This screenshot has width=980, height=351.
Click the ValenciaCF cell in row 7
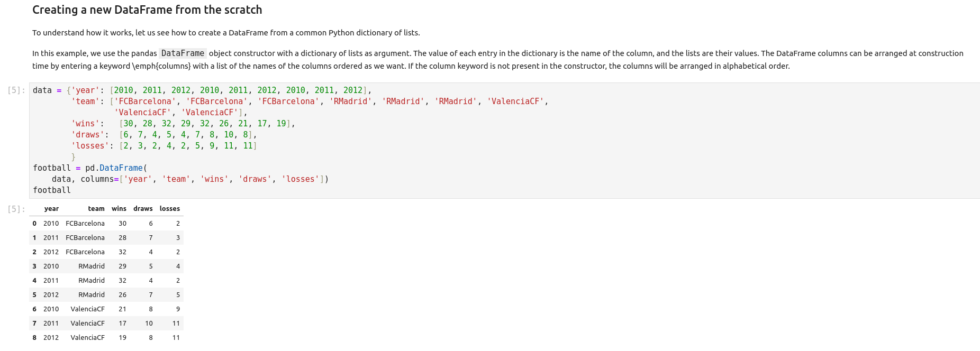(87, 324)
